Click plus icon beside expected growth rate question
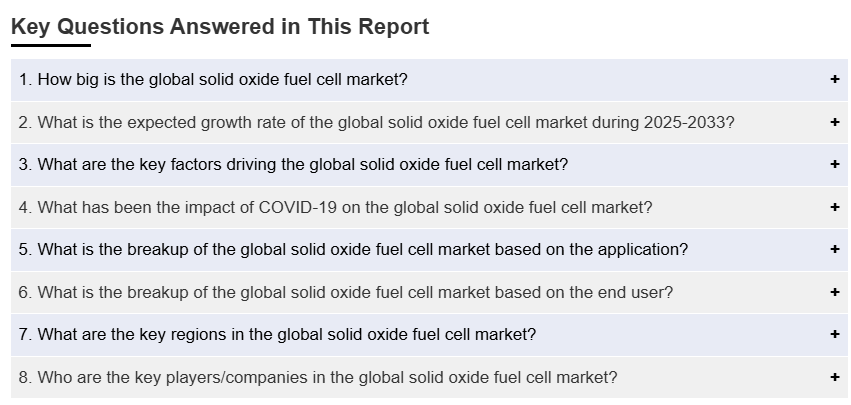This screenshot has height=405, width=851. [x=834, y=122]
